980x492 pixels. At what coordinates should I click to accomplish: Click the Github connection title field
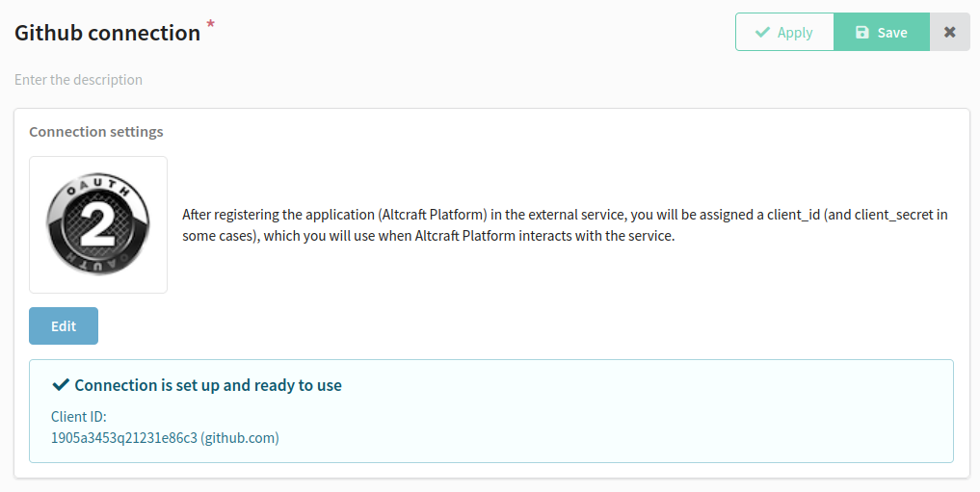[x=108, y=33]
